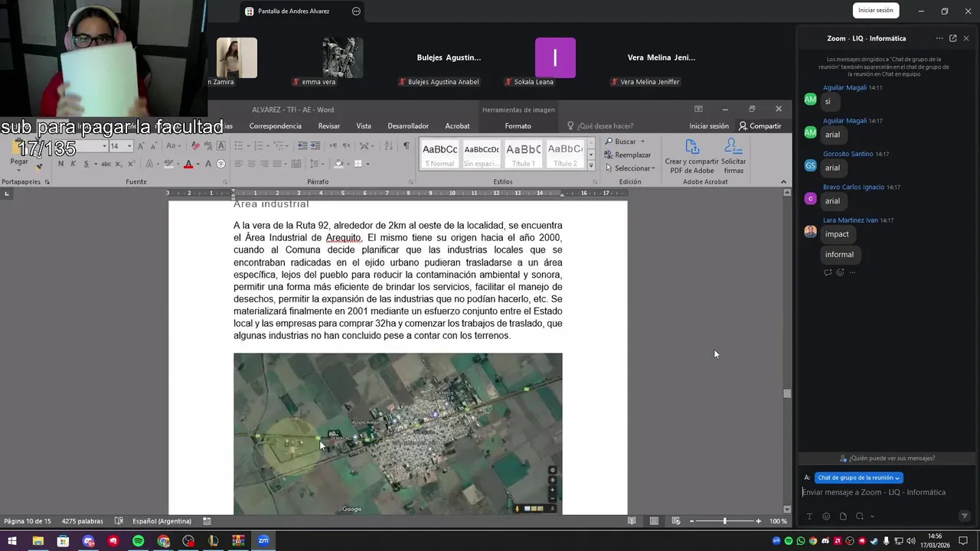Open shared screen options (three dots)
Viewport: 980px width, 551px height.
tap(356, 11)
